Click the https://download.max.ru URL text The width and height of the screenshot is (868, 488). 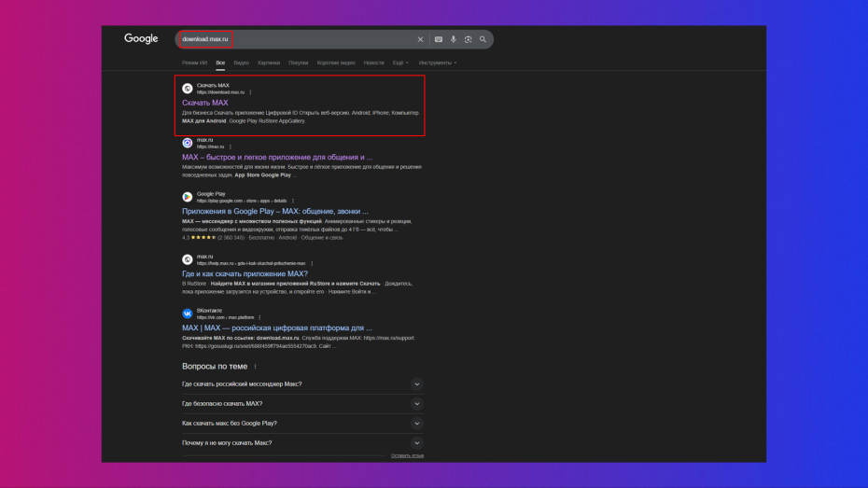coord(220,92)
